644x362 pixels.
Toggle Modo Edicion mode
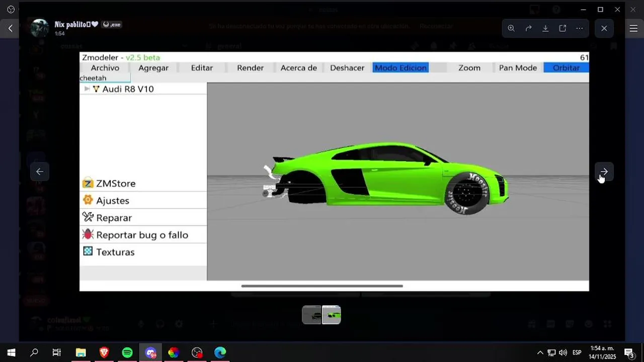click(400, 68)
